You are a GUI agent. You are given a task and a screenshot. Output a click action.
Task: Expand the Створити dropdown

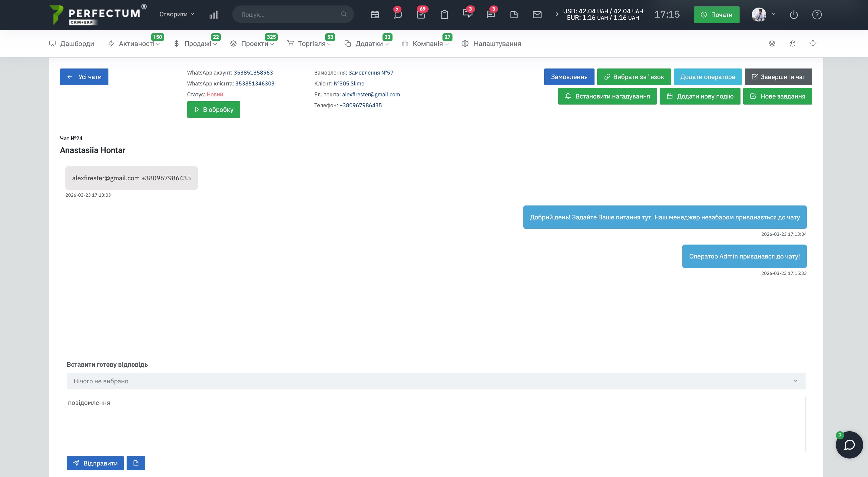click(x=177, y=14)
